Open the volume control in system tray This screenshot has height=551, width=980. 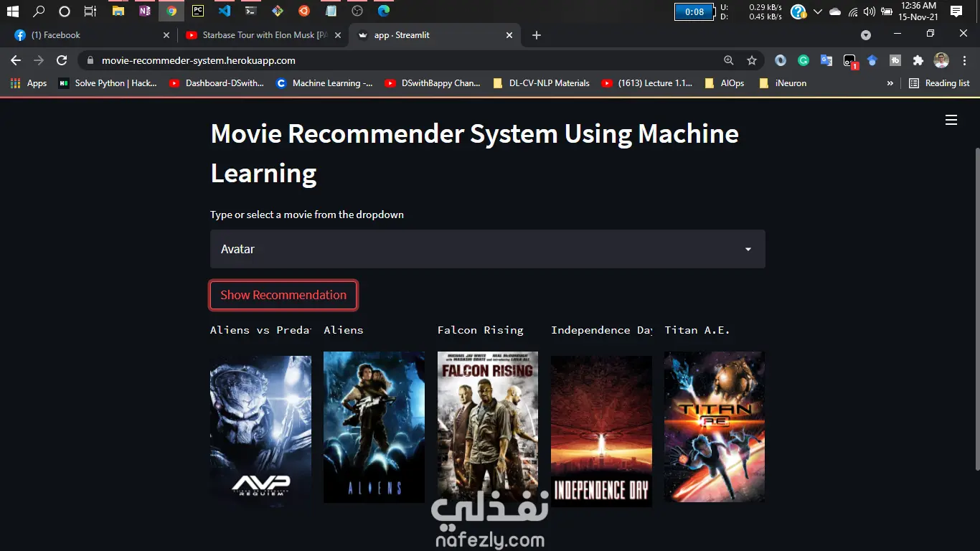click(870, 11)
